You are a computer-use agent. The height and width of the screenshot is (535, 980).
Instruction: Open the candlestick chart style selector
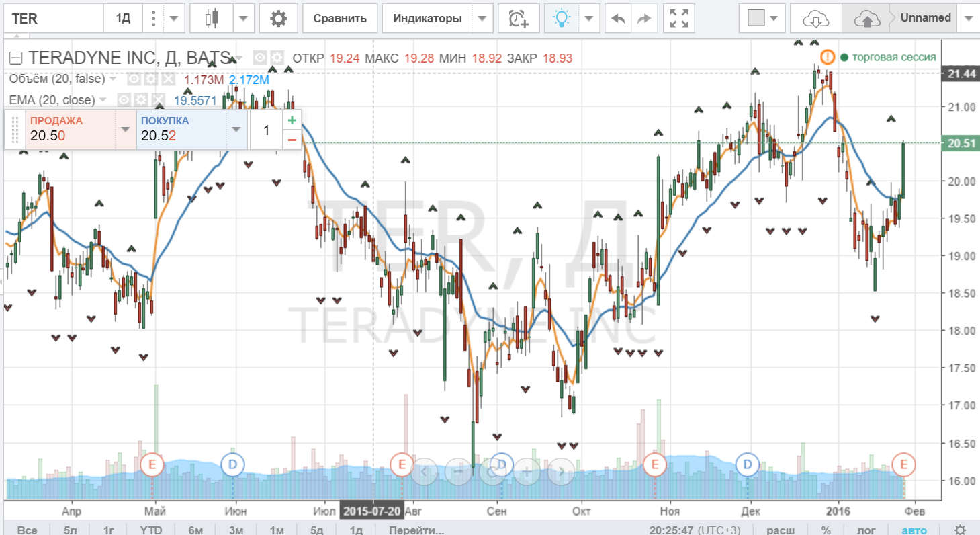point(212,18)
